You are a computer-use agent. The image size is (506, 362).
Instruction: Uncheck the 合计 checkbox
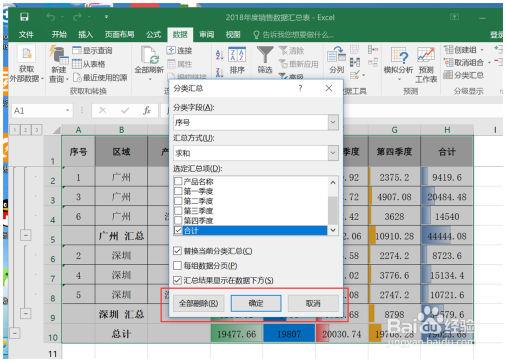point(178,230)
